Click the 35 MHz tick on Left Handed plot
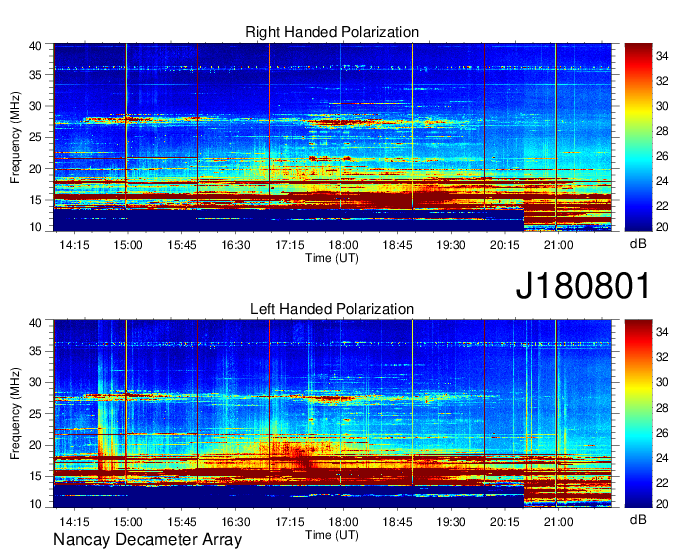 [x=36, y=351]
